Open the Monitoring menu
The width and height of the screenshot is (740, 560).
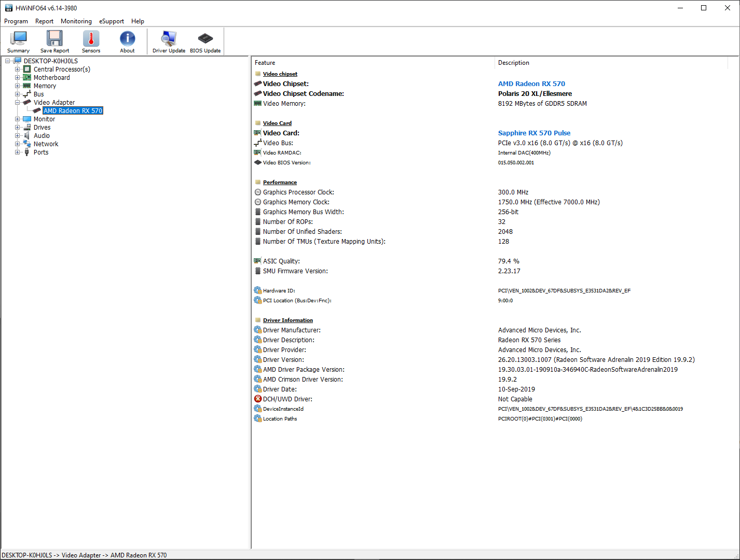tap(76, 21)
